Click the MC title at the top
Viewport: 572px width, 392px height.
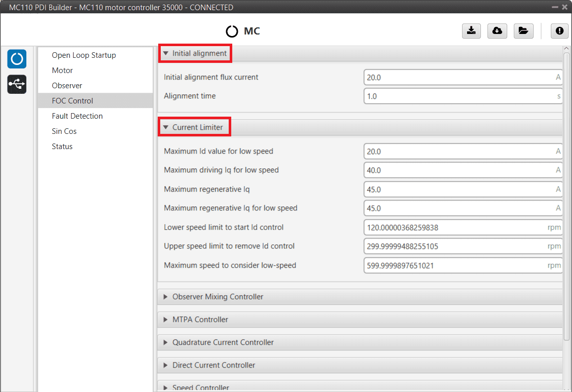(x=252, y=31)
